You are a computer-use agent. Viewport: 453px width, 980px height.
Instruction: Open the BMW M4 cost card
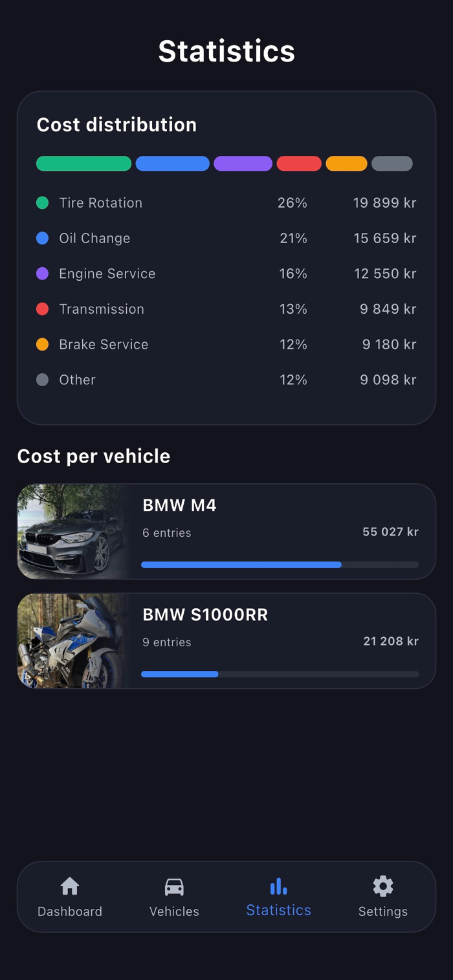(226, 531)
